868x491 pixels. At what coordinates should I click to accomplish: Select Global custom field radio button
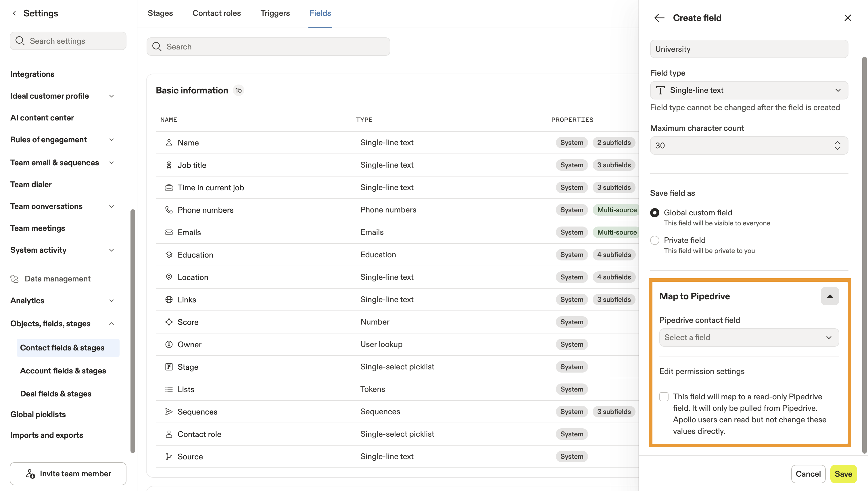[x=655, y=213]
